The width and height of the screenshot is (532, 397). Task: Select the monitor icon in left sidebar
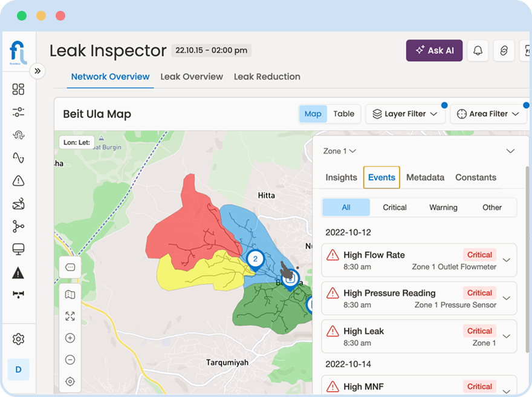coord(18,250)
